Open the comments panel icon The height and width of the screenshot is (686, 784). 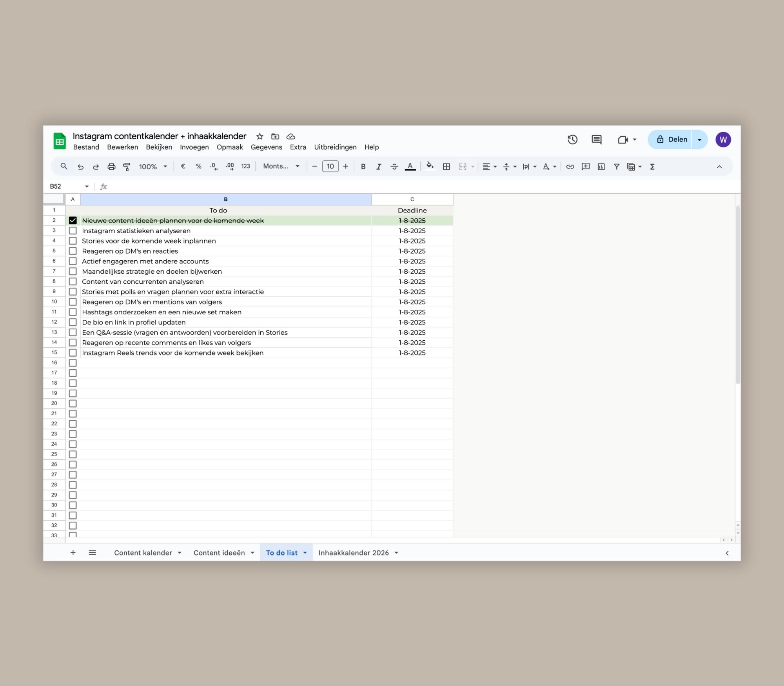tap(596, 140)
